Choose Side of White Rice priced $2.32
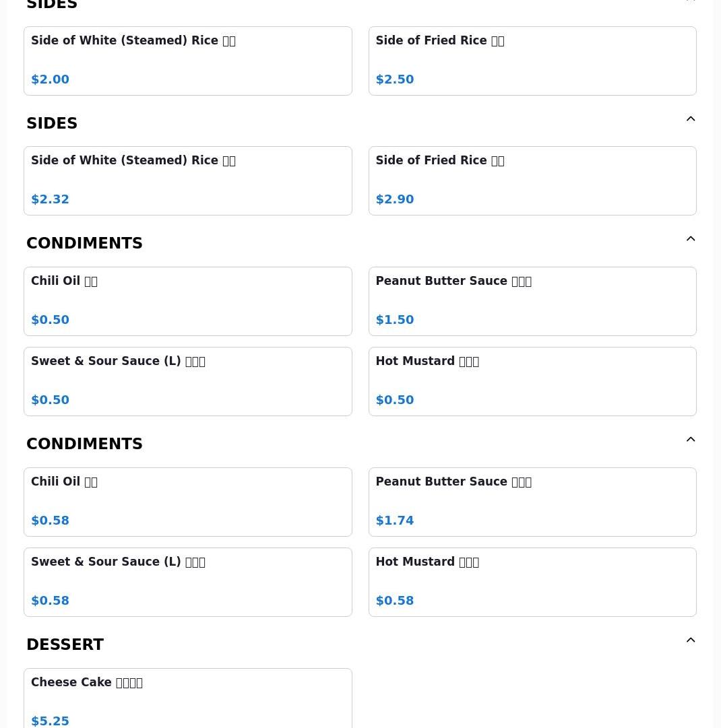Viewport: 721px width, 728px height. (x=187, y=180)
